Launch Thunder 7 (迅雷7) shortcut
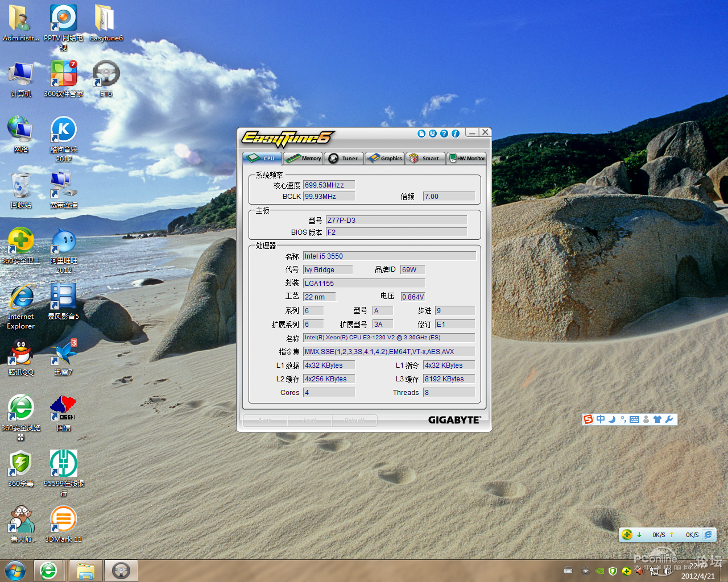 (64, 357)
